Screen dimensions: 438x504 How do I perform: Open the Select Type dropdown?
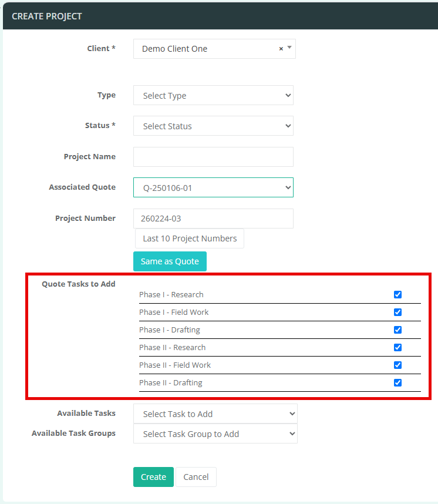[x=213, y=96]
